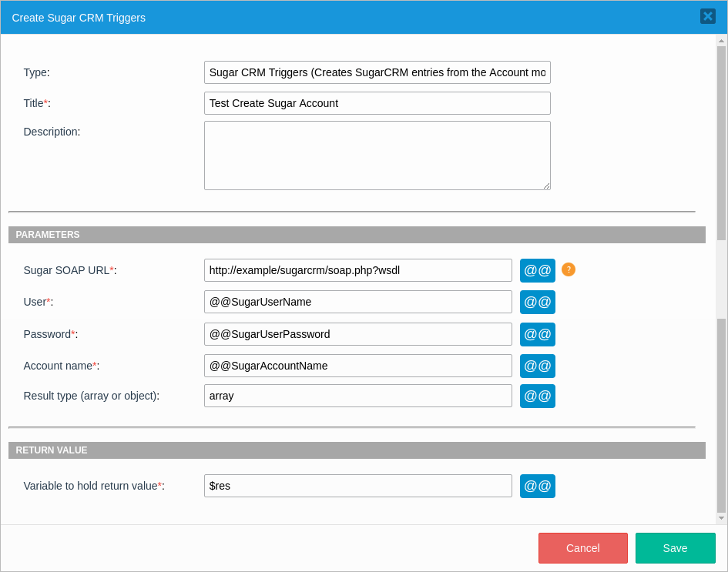Open the @@ variable picker for User field
The image size is (728, 572).
click(x=537, y=302)
